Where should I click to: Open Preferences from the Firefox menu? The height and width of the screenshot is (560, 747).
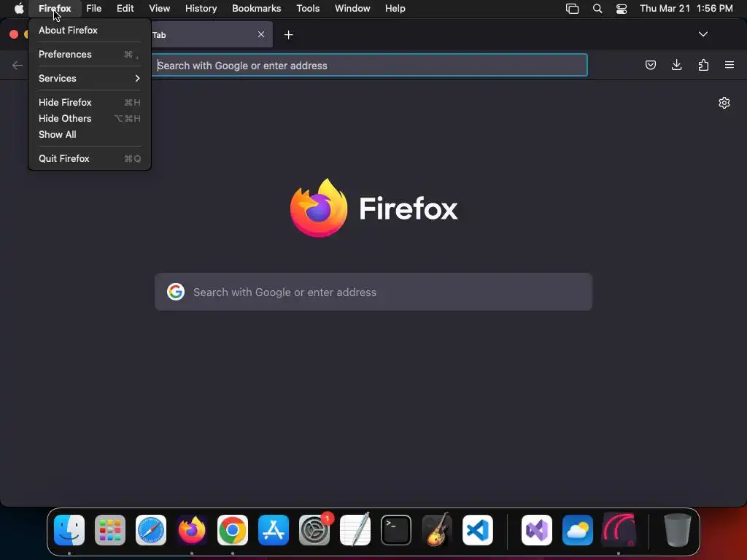[x=90, y=54]
